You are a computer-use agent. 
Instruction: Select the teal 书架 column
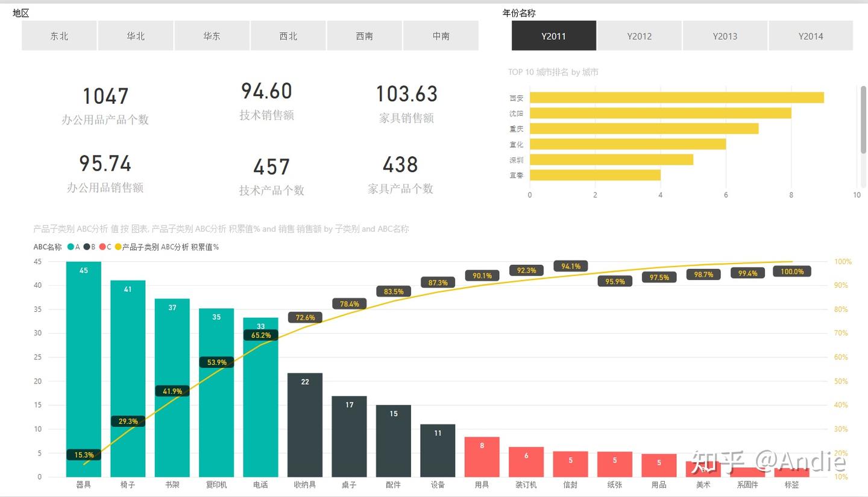pos(172,388)
